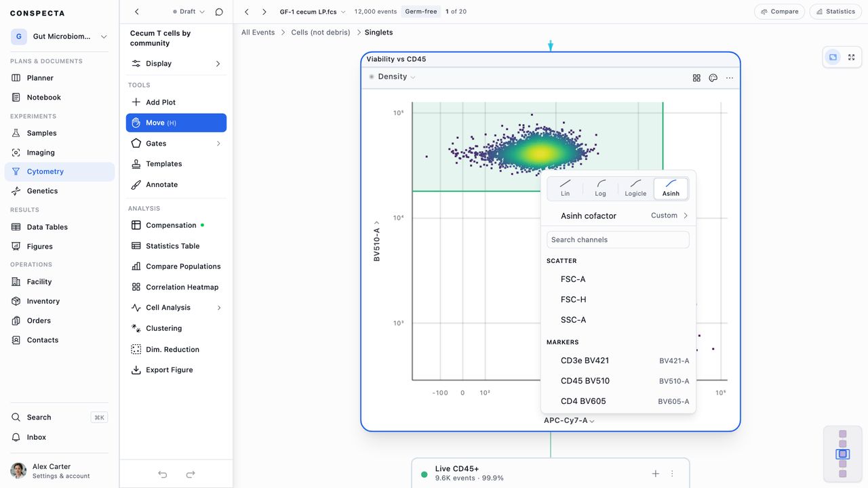The height and width of the screenshot is (488, 868).
Task: Click the Export Figure download icon
Action: [136, 370]
